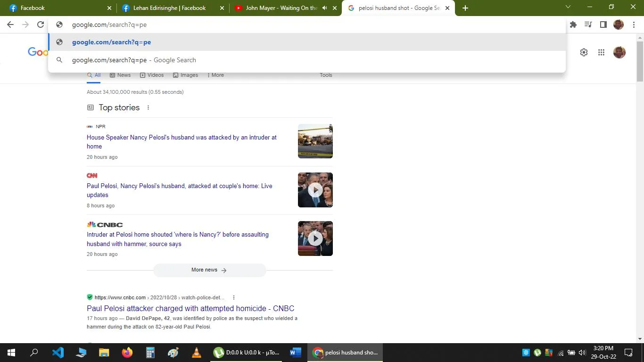Image resolution: width=644 pixels, height=362 pixels.
Task: Open the µTorrent system tray icon
Action: [x=537, y=353]
